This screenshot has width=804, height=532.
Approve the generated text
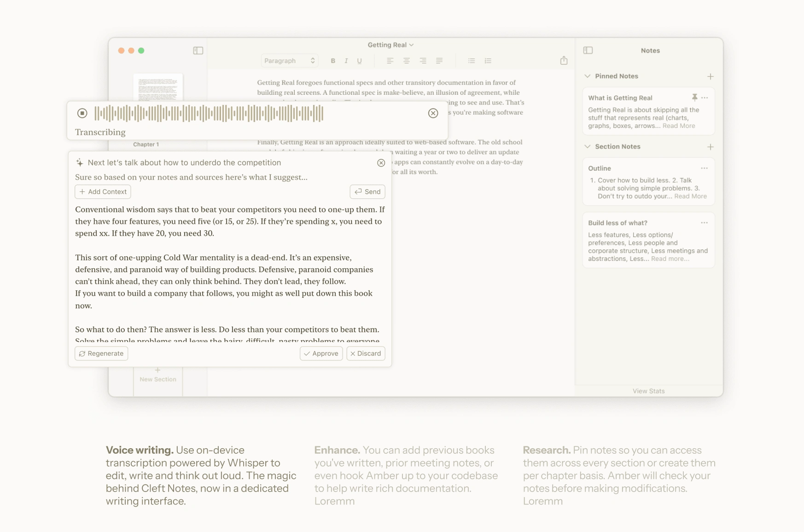click(x=321, y=353)
